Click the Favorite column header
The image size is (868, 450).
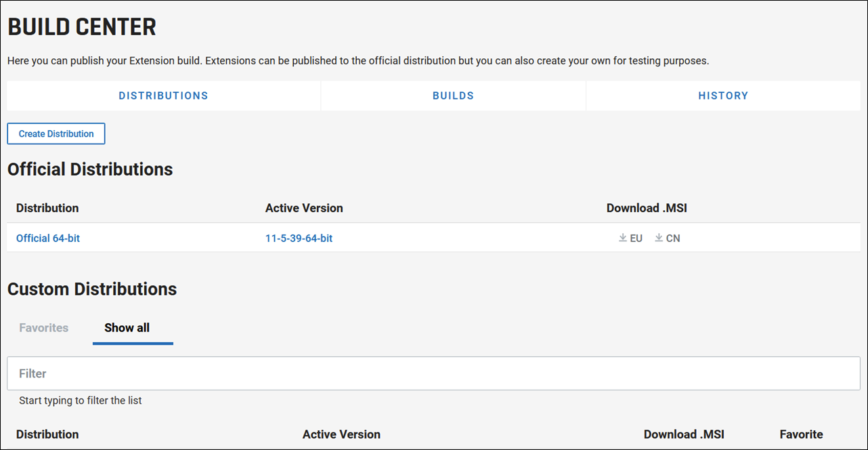tap(802, 434)
